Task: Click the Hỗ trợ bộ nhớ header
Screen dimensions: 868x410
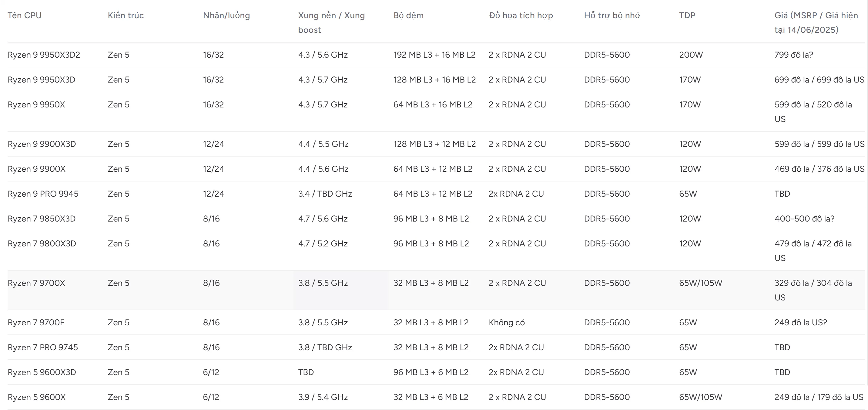Action: click(612, 15)
